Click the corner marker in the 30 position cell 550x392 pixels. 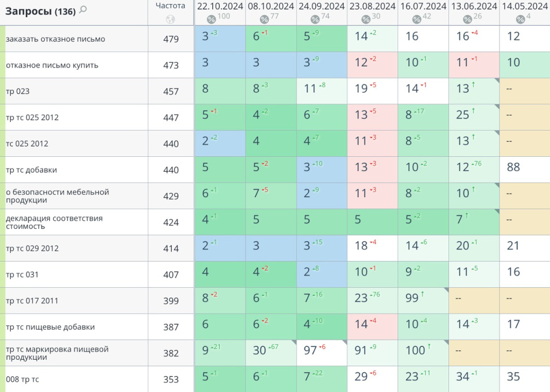pos(293,342)
